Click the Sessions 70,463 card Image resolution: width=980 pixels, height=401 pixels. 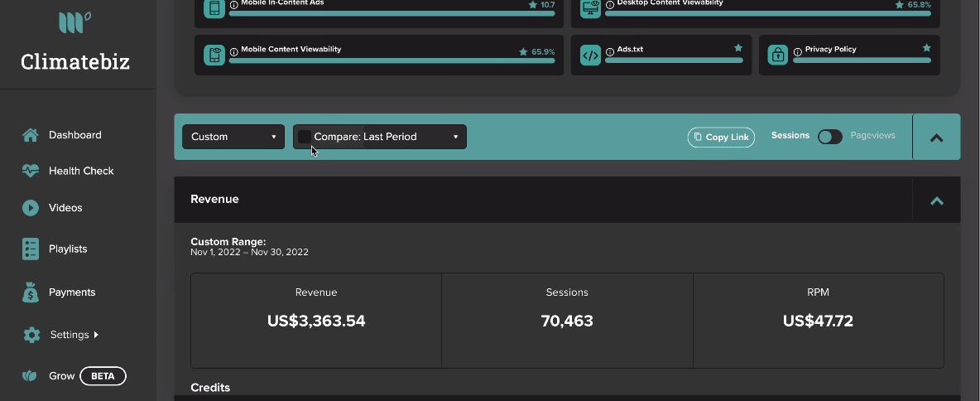(567, 321)
